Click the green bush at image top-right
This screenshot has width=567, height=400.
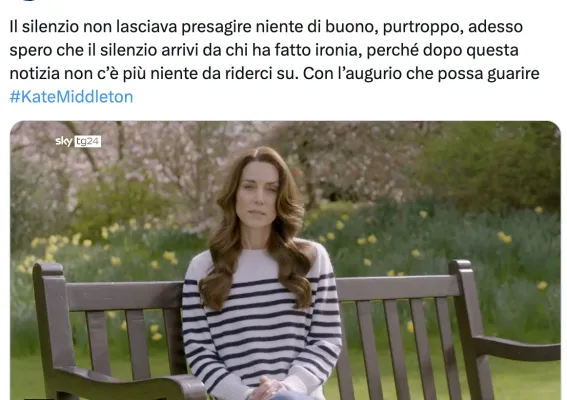[495, 166]
